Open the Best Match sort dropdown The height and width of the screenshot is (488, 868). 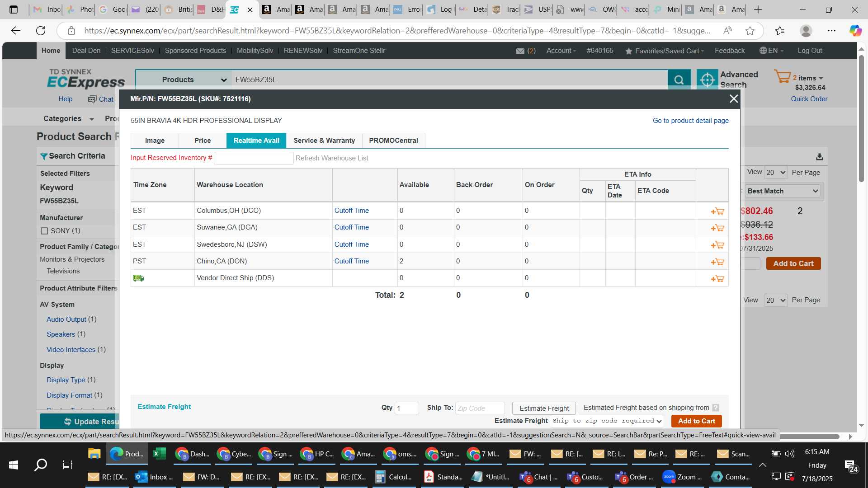pyautogui.click(x=783, y=191)
